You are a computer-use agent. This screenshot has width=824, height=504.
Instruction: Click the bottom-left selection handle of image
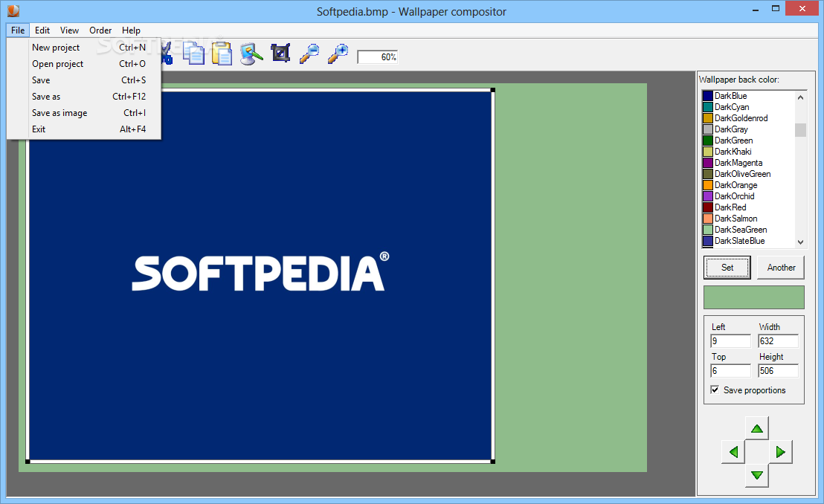28,462
